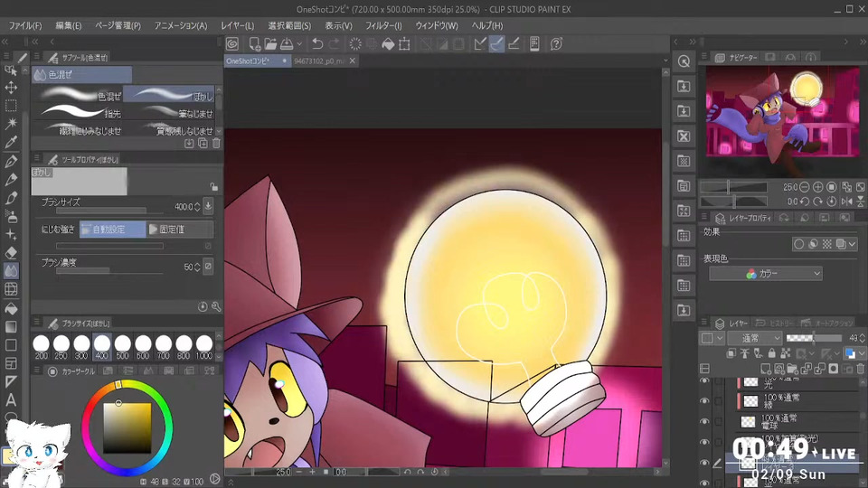
Task: Choose the Move layer tool
Action: click(11, 87)
